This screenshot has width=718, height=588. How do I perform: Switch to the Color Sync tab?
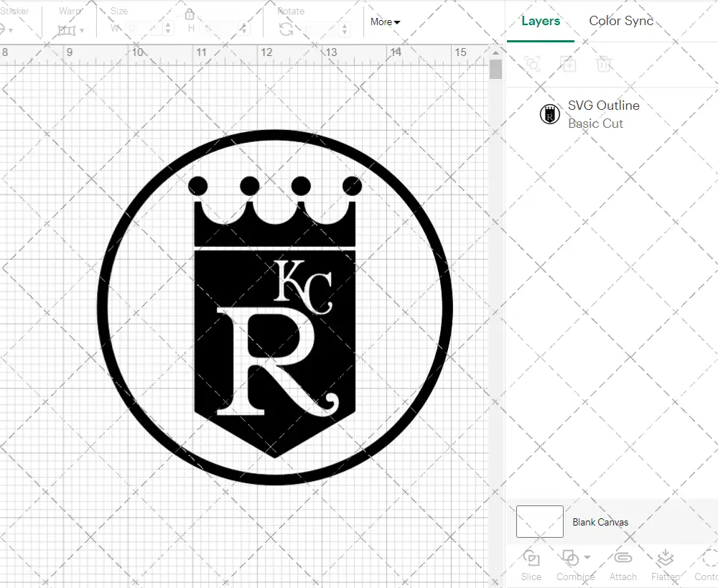click(x=621, y=21)
